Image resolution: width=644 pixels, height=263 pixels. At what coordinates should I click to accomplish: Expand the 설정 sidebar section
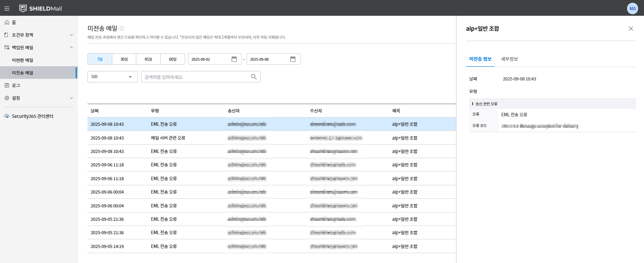coord(39,98)
